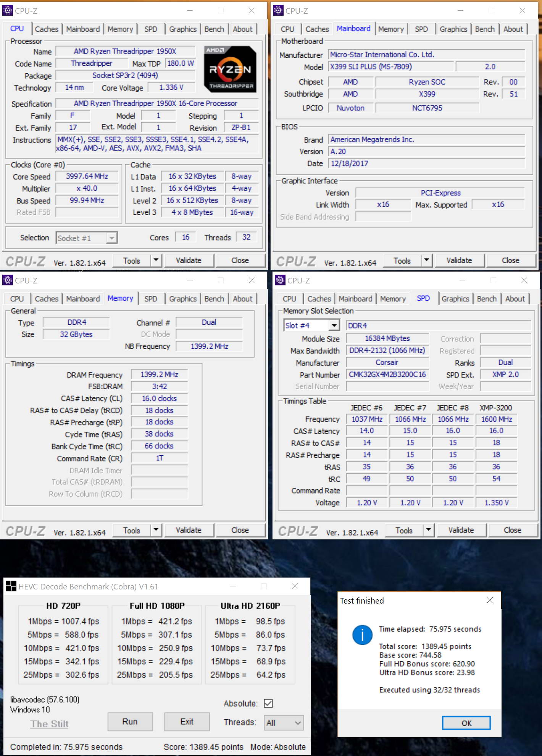Switch to Caches tab in CPU window
Viewport: 542px width, 756px height.
(x=47, y=29)
